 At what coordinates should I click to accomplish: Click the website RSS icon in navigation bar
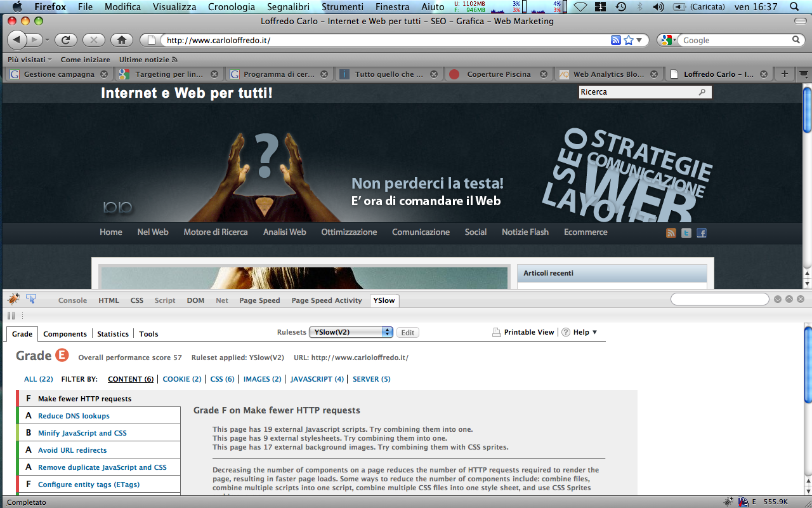(671, 233)
